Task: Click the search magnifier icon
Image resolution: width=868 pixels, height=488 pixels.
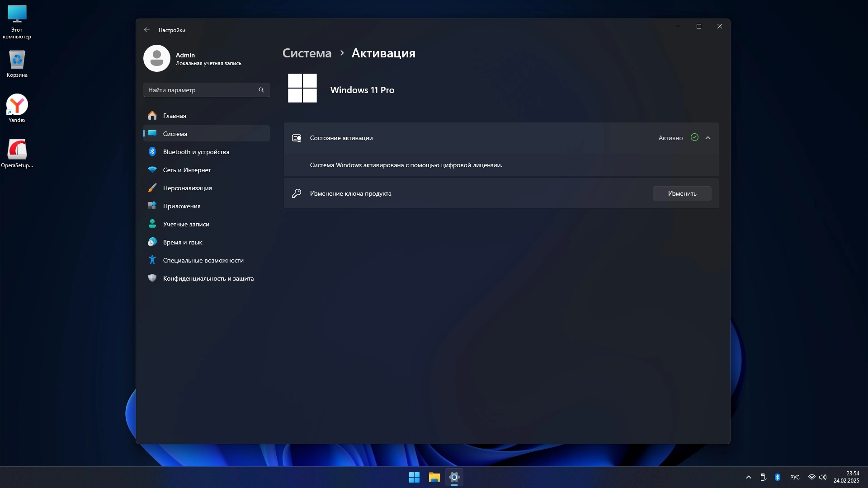Action: [x=261, y=90]
